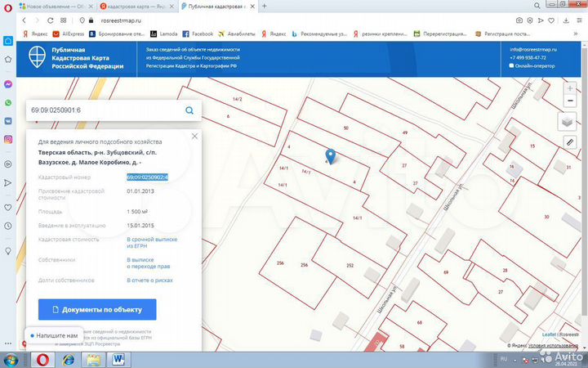Open the sidebar three-dots settings menu
The width and height of the screenshot is (588, 368).
click(8, 343)
